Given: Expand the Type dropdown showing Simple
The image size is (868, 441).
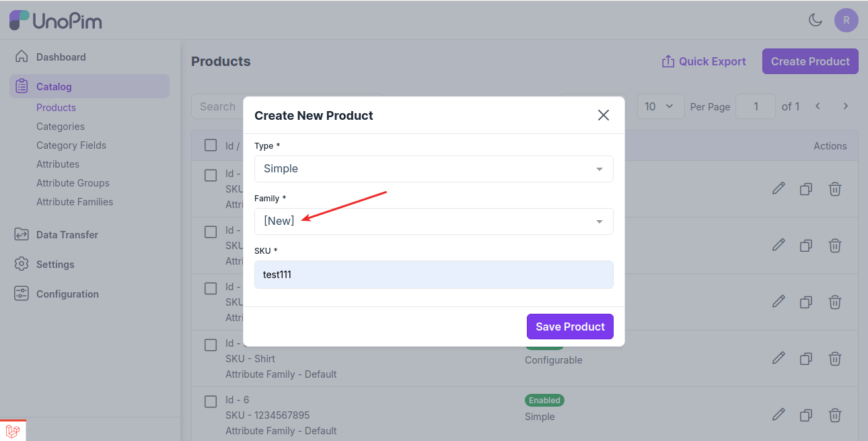Looking at the screenshot, I should point(433,169).
